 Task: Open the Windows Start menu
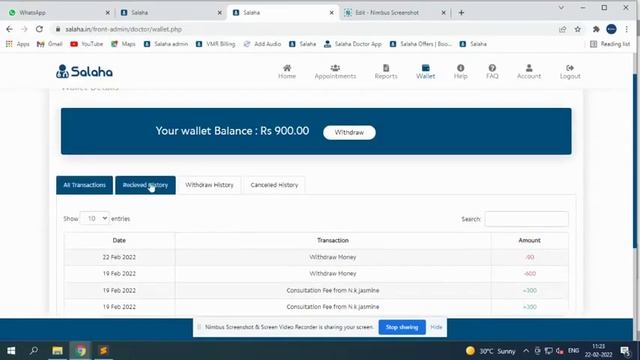[x=11, y=351]
